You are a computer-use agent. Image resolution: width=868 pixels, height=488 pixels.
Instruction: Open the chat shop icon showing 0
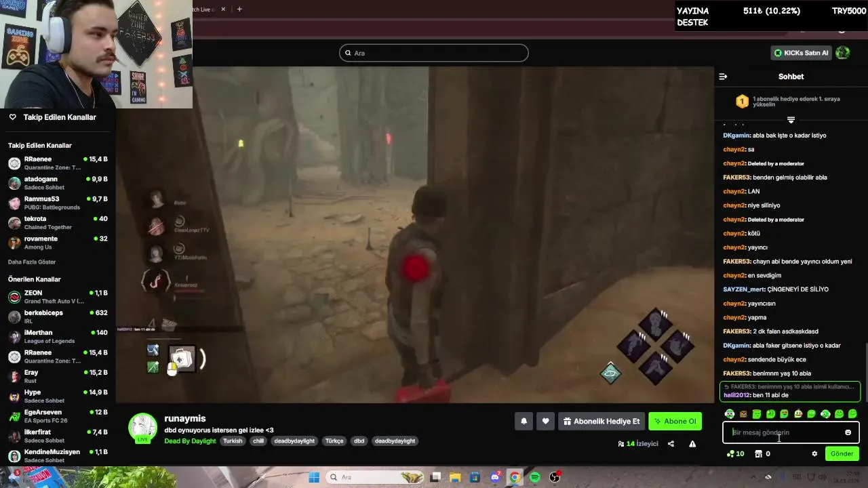click(x=762, y=453)
